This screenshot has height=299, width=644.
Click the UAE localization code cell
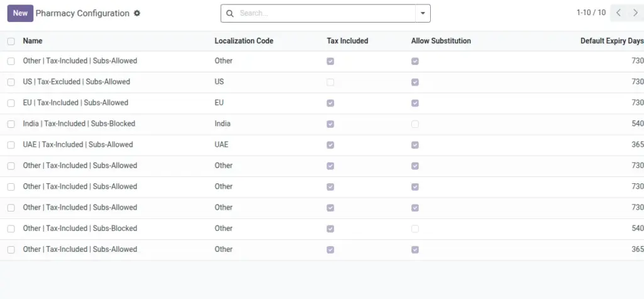221,145
